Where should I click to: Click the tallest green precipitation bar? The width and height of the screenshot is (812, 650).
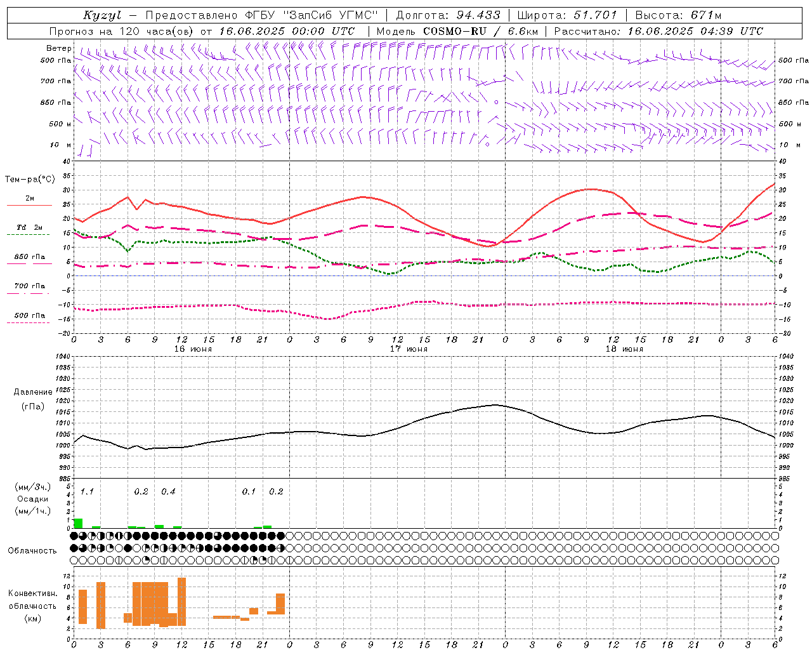[x=78, y=523]
